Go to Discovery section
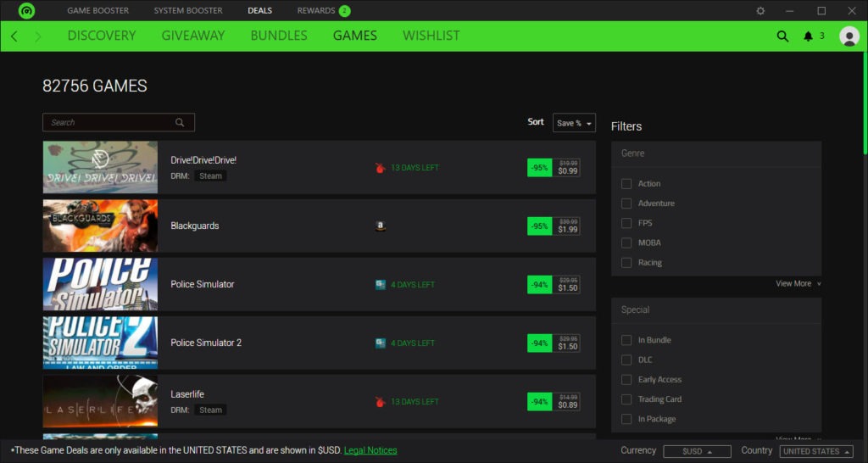The width and height of the screenshot is (868, 463). point(102,36)
